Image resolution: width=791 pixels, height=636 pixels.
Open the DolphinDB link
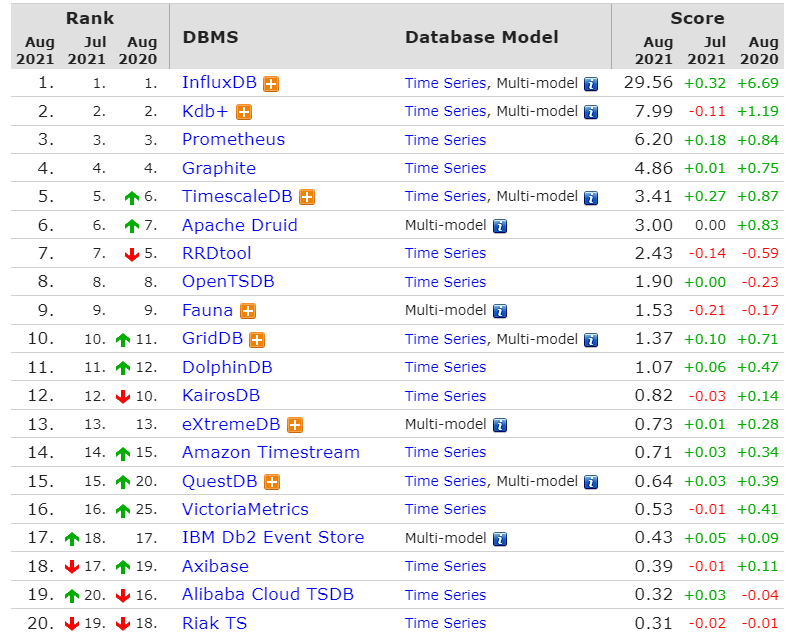(x=227, y=367)
